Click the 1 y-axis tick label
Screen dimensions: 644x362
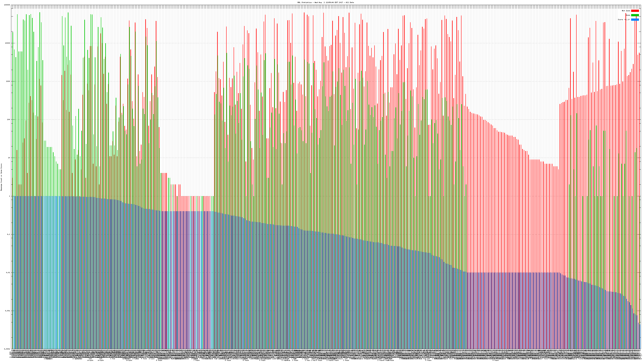[x=9, y=196]
